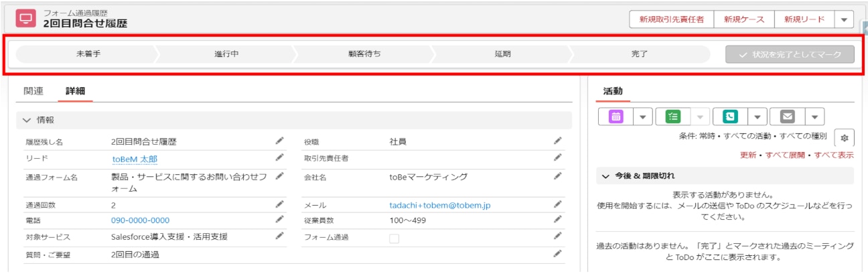
Task: Click phone number 090-0000-0000
Action: pyautogui.click(x=141, y=220)
